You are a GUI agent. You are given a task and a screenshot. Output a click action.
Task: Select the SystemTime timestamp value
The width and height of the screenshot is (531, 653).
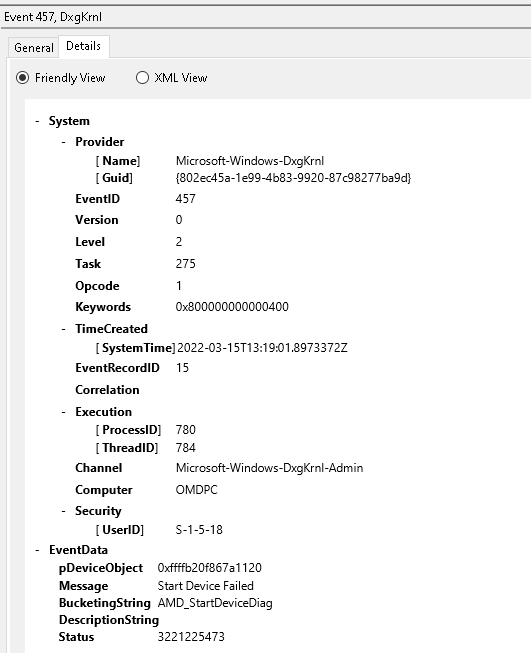click(262, 347)
